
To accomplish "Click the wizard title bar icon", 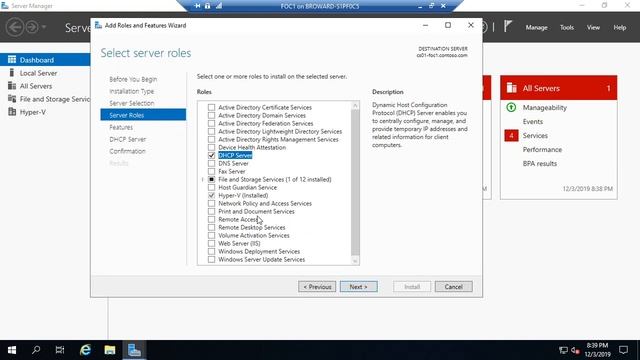I will click(98, 25).
